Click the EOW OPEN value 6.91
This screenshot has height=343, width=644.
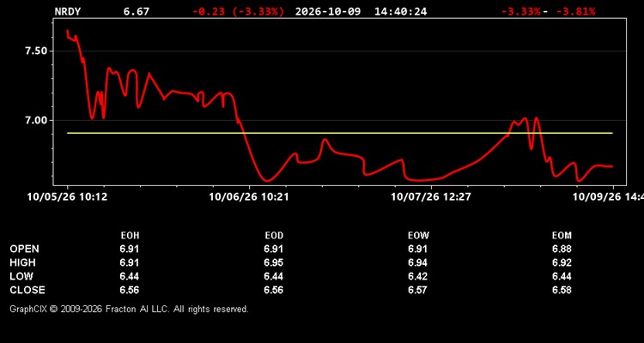[x=417, y=249]
